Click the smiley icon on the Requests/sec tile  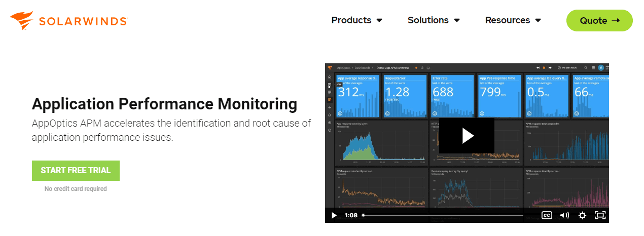pyautogui.click(x=387, y=113)
